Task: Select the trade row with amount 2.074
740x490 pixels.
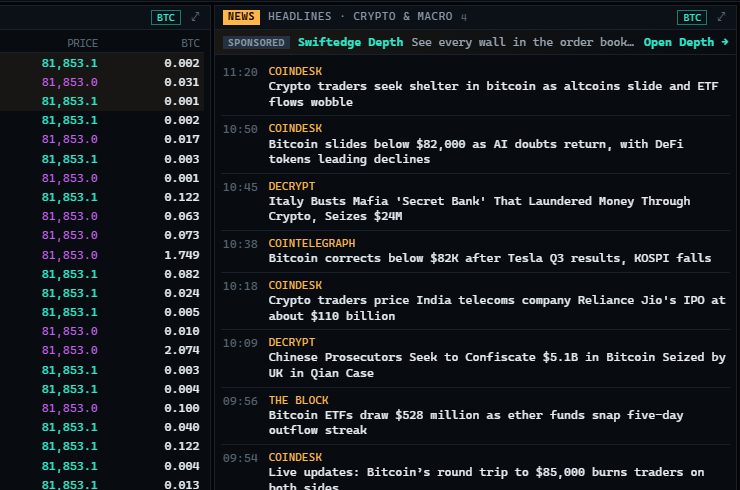Action: pyautogui.click(x=102, y=350)
